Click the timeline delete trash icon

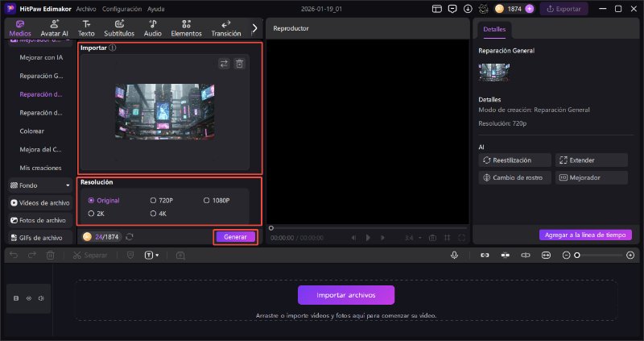click(50, 256)
